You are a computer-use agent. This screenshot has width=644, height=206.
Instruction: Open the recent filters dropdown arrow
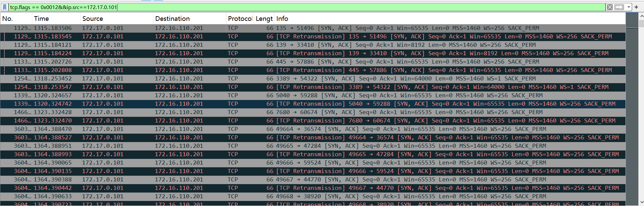point(628,7)
